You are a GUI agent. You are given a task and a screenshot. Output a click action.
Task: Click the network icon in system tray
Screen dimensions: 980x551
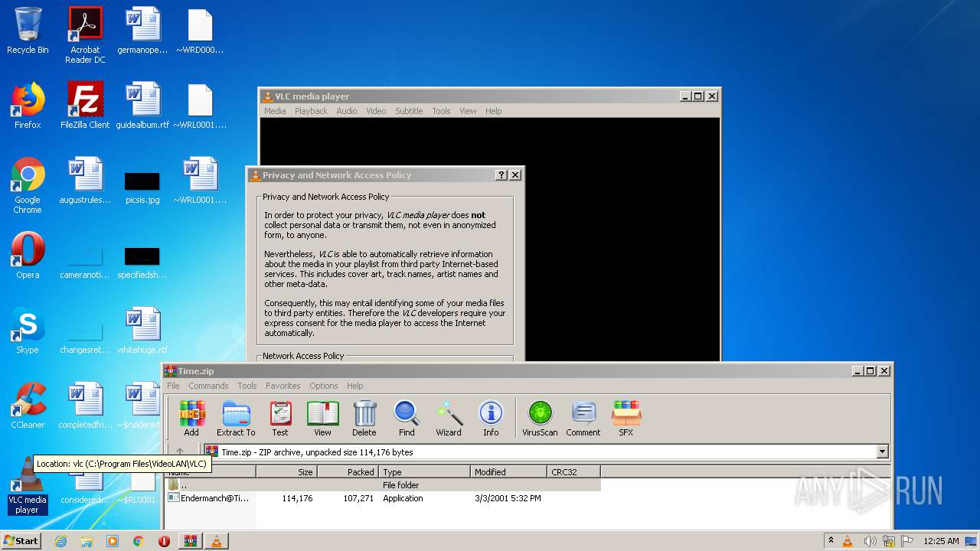tap(889, 541)
